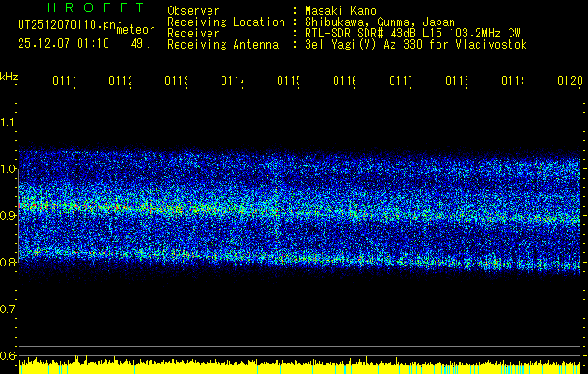Select receiver info 'RTL-SDR SDR# 43dB L15 103.2MHz CW'

[x=413, y=34]
